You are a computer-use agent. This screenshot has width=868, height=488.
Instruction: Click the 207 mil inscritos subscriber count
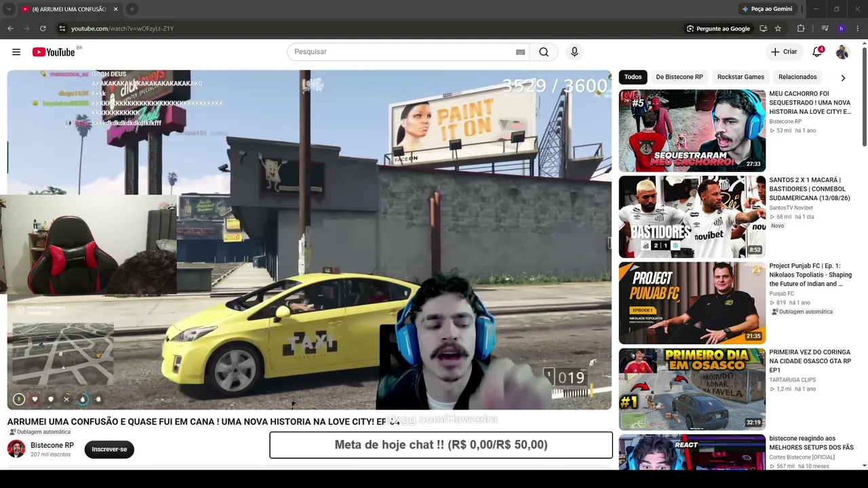[51, 455]
